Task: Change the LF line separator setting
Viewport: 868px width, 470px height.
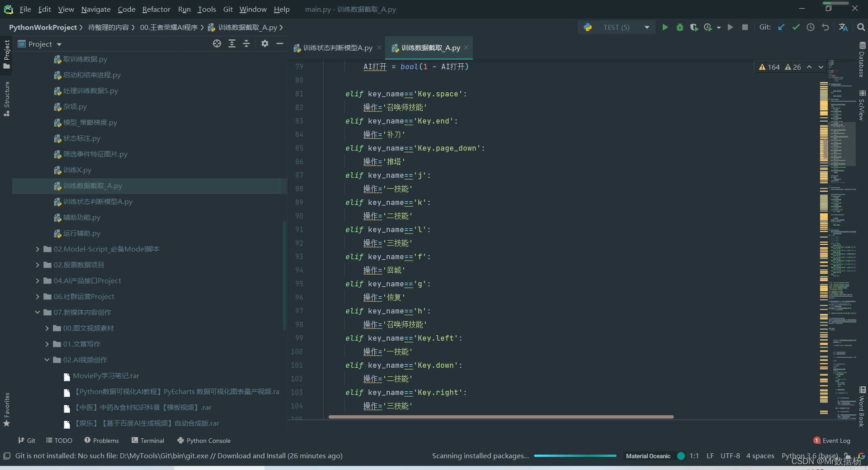Action: [710, 456]
